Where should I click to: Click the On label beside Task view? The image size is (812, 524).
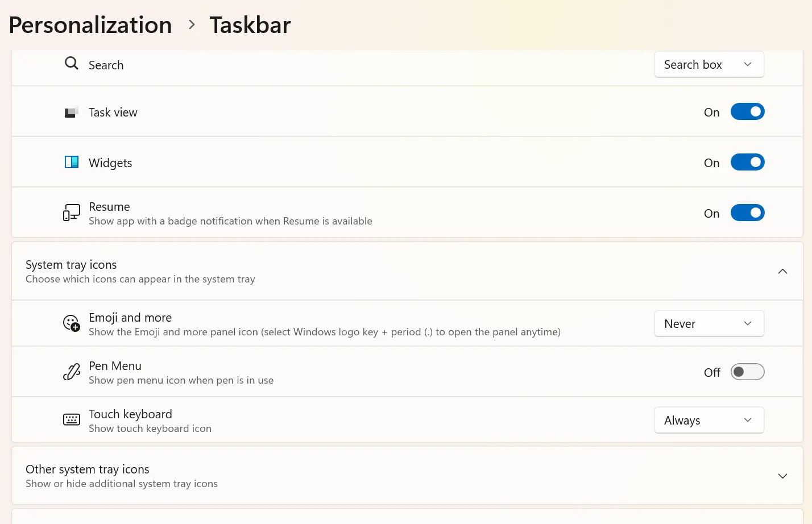click(711, 113)
